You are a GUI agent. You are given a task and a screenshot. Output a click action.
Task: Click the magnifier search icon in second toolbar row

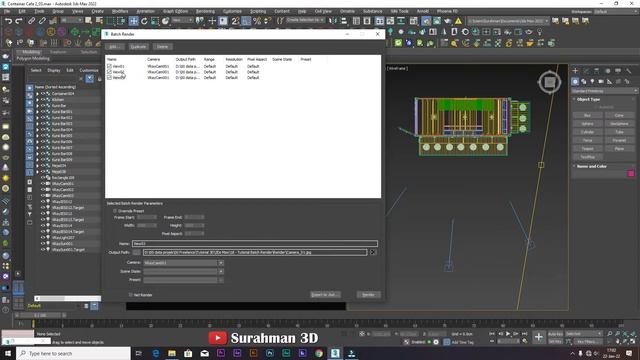pyautogui.click(x=454, y=43)
